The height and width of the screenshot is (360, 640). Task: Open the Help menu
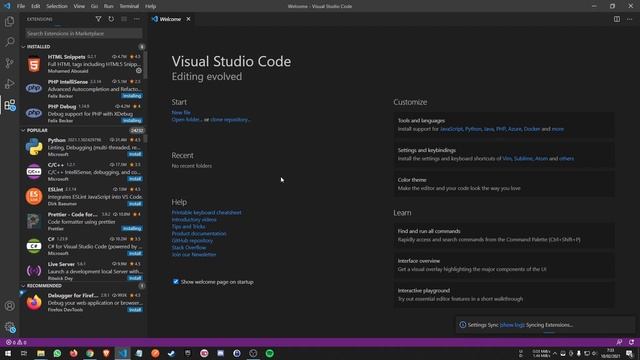[x=151, y=6]
